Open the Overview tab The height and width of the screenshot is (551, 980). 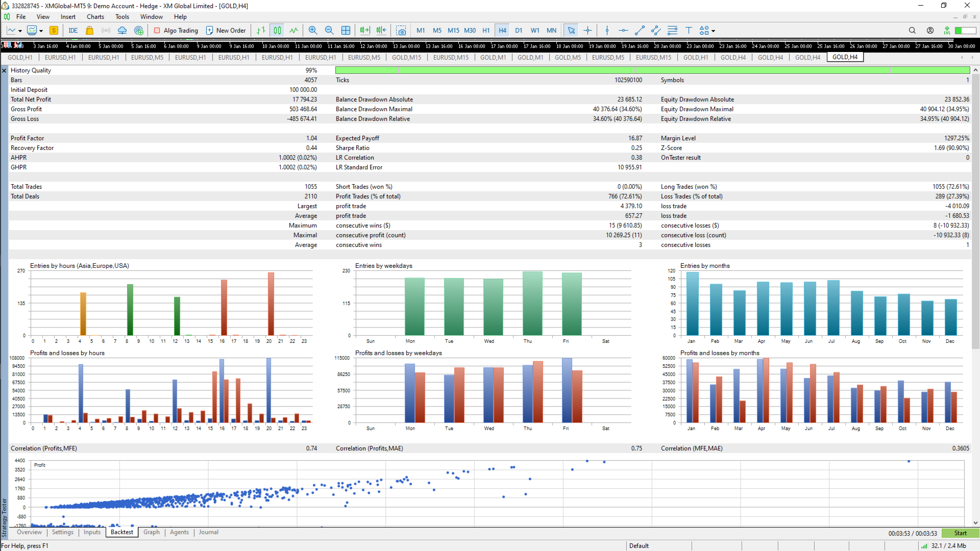coord(29,532)
